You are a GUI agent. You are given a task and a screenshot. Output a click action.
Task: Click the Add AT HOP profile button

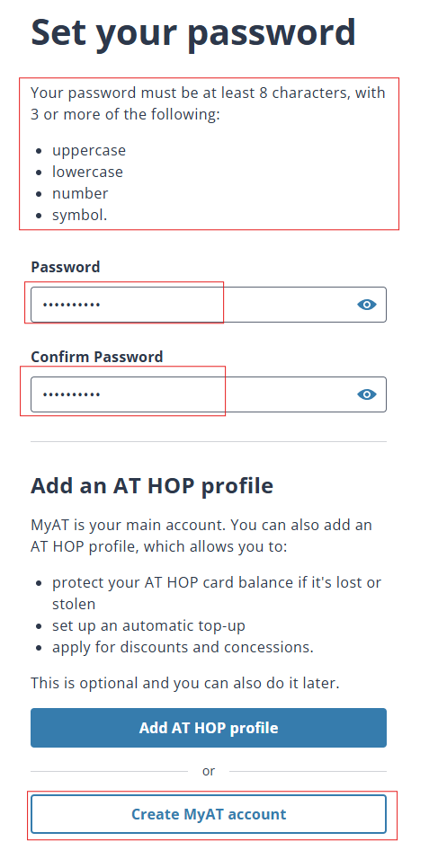pos(209,728)
